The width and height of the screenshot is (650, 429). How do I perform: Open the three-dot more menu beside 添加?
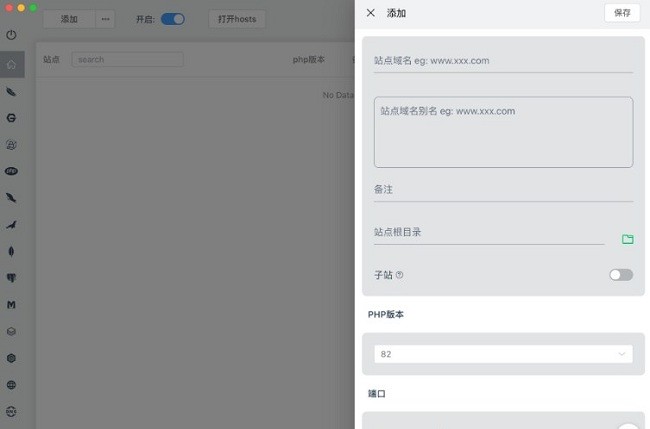click(x=105, y=19)
